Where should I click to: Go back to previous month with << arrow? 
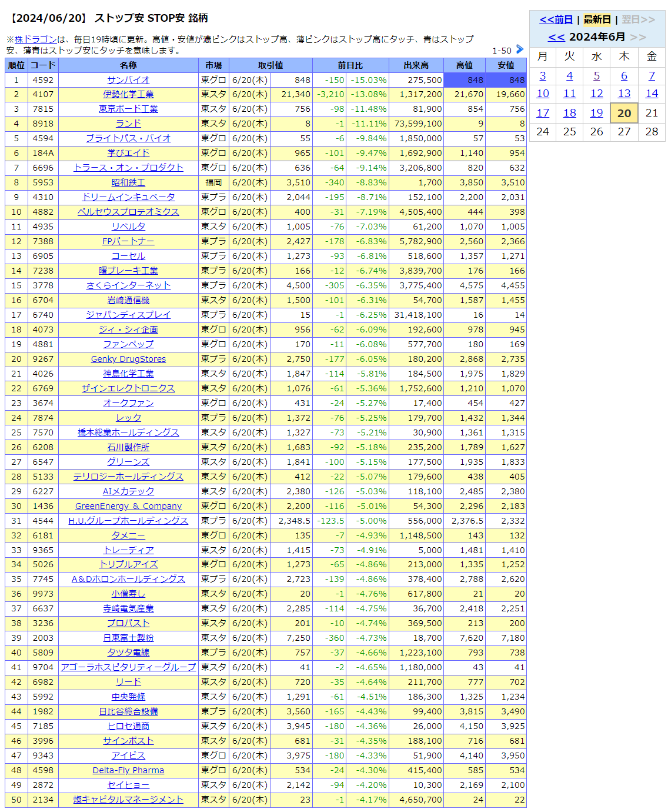click(556, 37)
